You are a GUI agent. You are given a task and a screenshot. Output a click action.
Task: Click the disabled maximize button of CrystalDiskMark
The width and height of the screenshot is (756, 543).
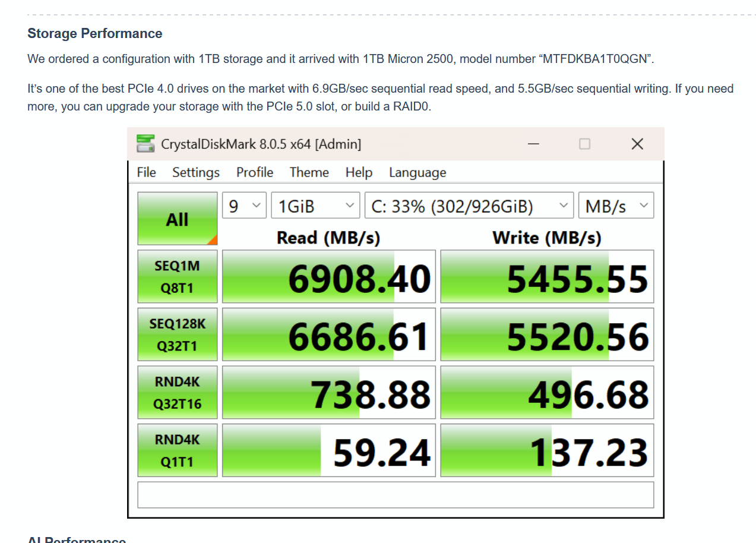(x=585, y=144)
